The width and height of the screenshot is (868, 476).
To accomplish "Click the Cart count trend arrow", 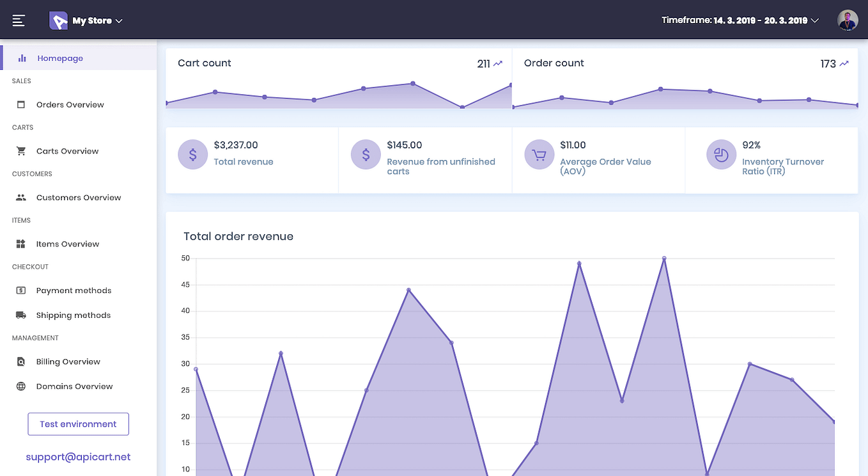I will point(498,63).
